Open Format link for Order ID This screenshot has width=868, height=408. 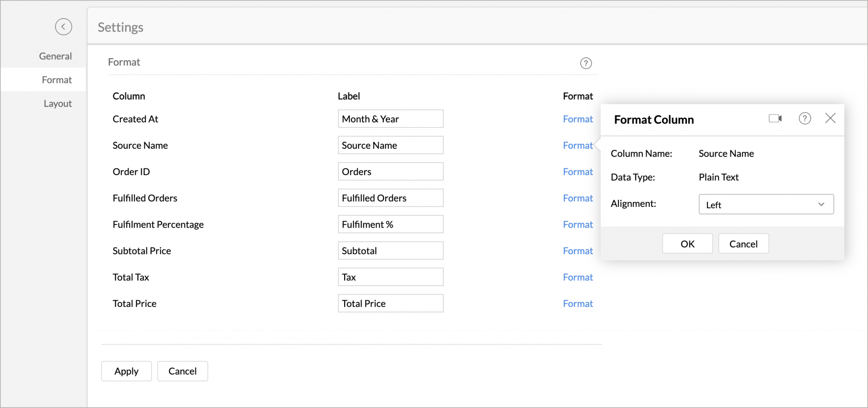[x=578, y=172]
